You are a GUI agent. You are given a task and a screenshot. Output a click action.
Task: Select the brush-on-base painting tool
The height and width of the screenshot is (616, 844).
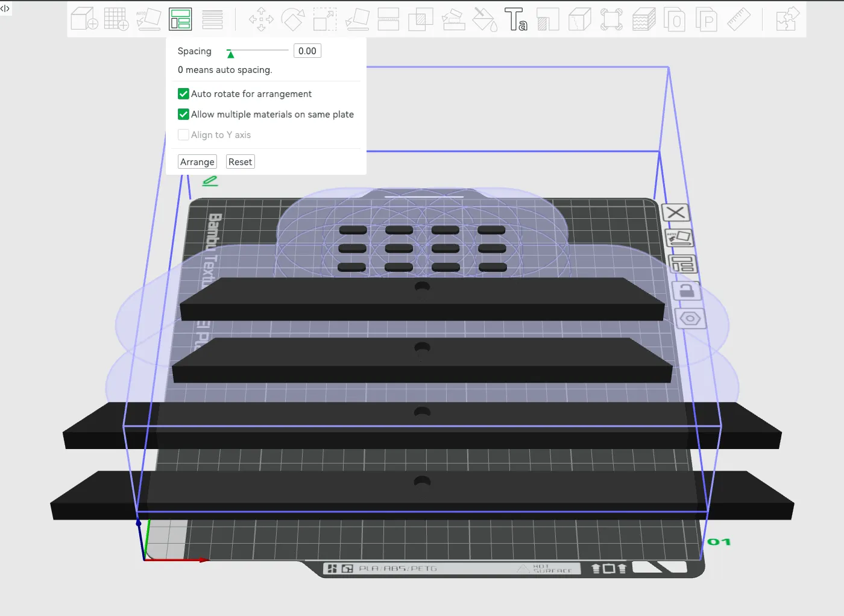[453, 19]
